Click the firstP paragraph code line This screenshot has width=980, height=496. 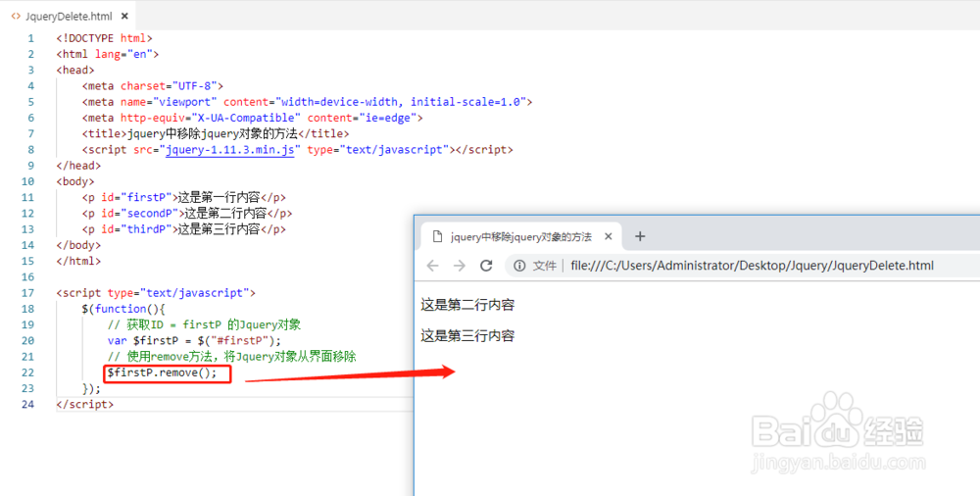tap(184, 198)
